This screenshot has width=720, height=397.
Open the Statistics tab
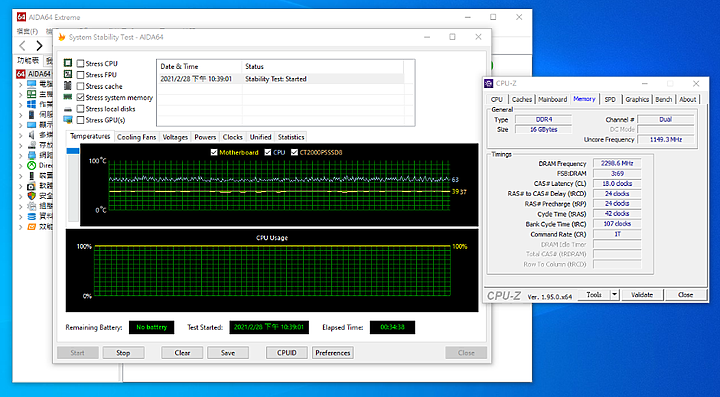click(x=291, y=137)
